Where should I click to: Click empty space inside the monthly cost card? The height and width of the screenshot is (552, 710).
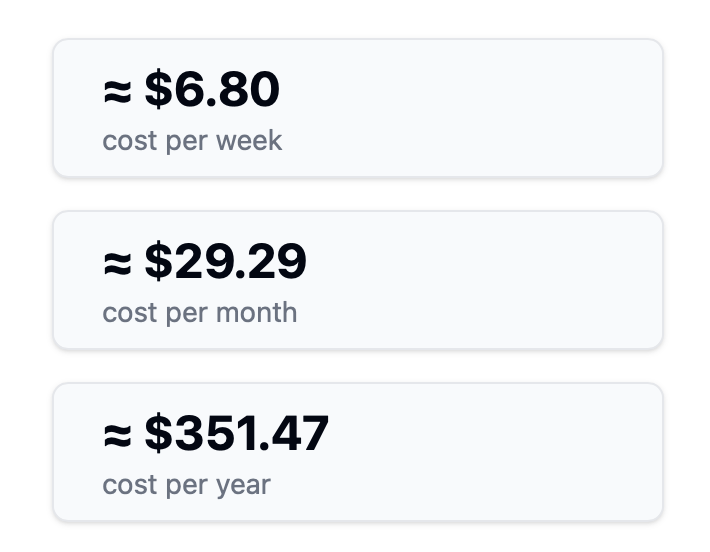pos(480,280)
